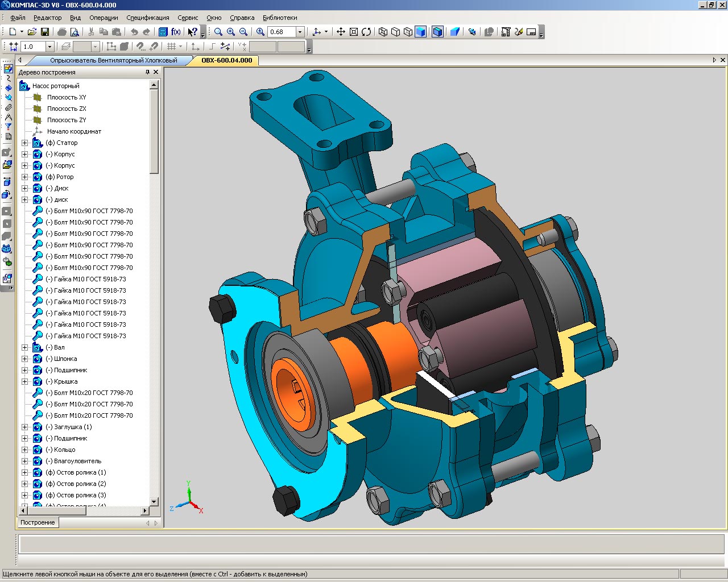728x582 pixels.
Task: Open the variables f(x) panel
Action: click(x=176, y=32)
